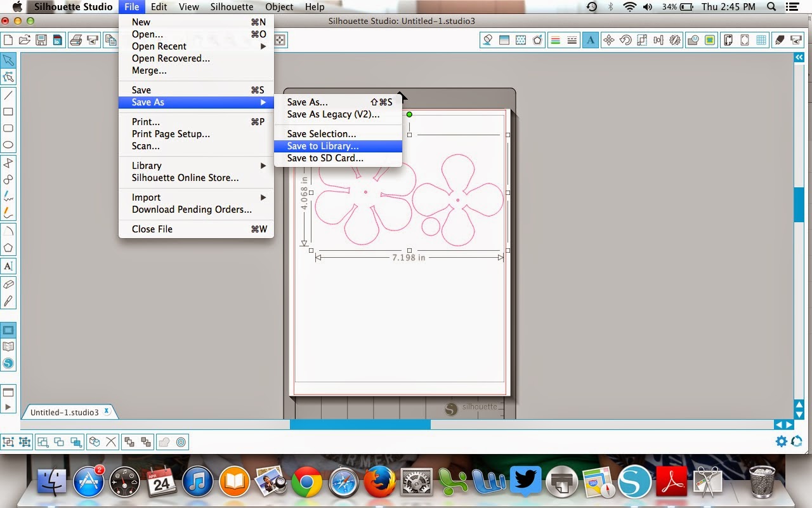This screenshot has width=812, height=508.
Task: Click the Offset concentric circles icon
Action: [x=181, y=442]
